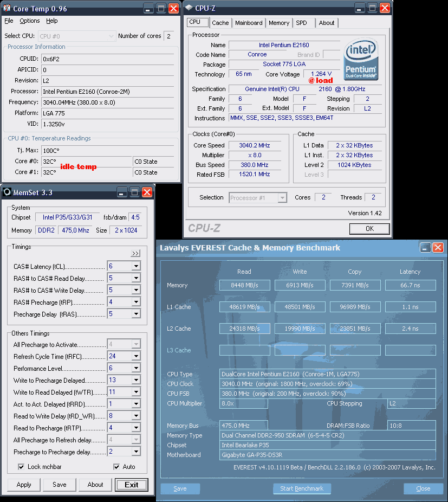This screenshot has height=502, width=448.
Task: Click the Save button in EVEREST benchmark
Action: point(180,488)
